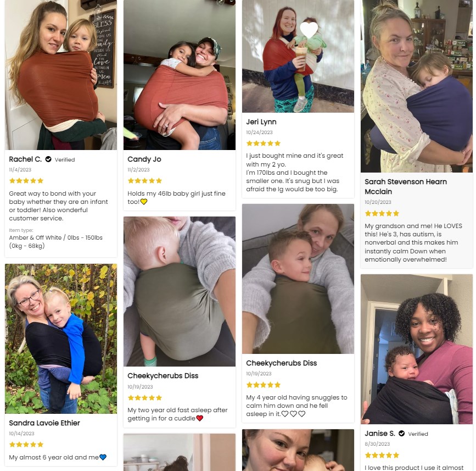The width and height of the screenshot is (476, 471).
Task: Open Candy Jo's photo hugging her daughter
Action: coord(180,75)
